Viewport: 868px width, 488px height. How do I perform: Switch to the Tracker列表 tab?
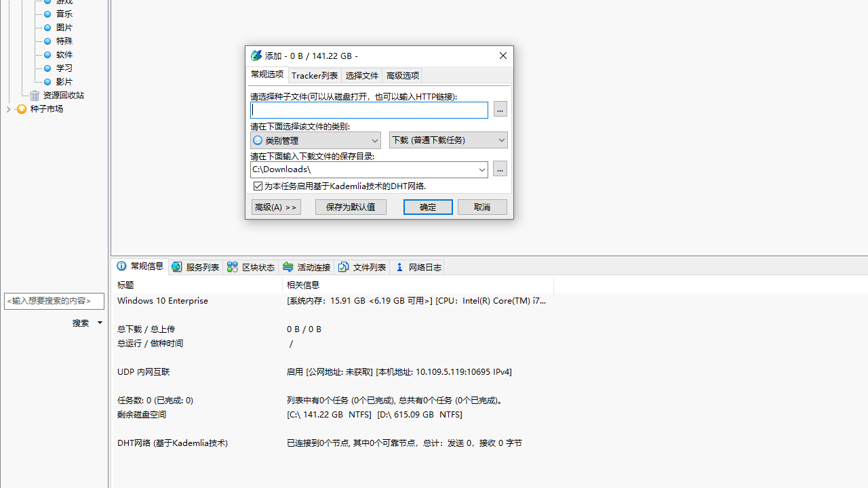click(315, 75)
